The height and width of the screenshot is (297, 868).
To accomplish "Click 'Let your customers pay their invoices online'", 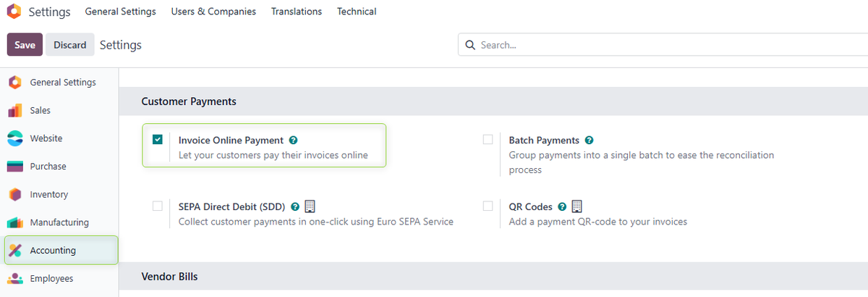I will tap(273, 155).
